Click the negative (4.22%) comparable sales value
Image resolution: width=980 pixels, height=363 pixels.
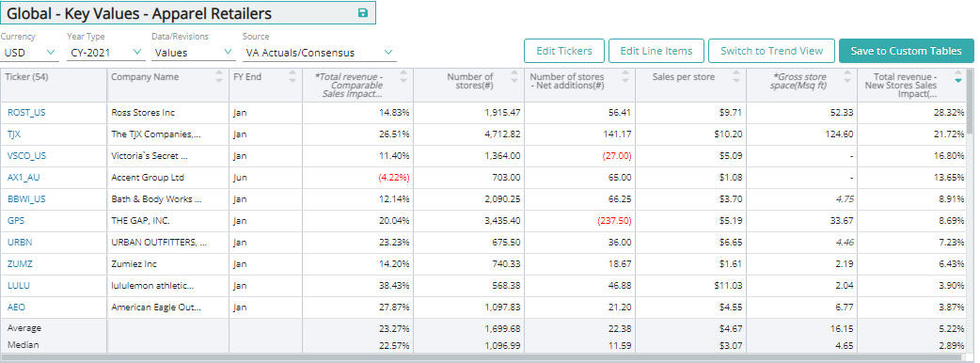pyautogui.click(x=394, y=178)
